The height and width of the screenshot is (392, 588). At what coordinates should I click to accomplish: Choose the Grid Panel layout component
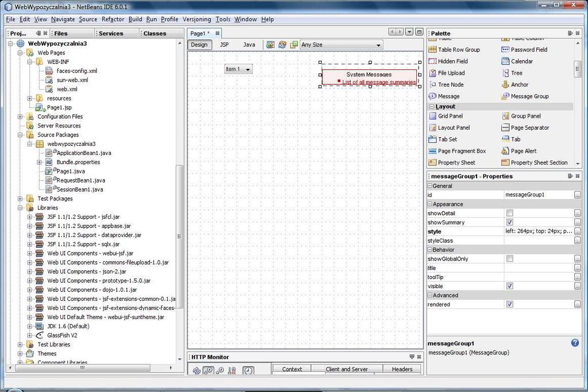[446, 116]
